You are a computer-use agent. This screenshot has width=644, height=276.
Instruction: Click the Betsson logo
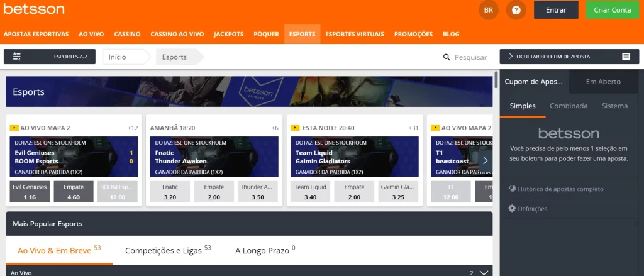point(34,9)
